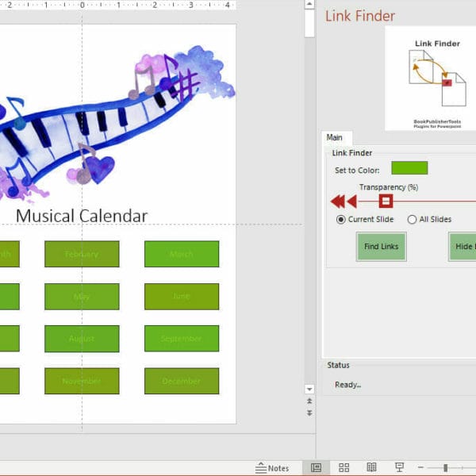Click the December month box

(x=182, y=381)
